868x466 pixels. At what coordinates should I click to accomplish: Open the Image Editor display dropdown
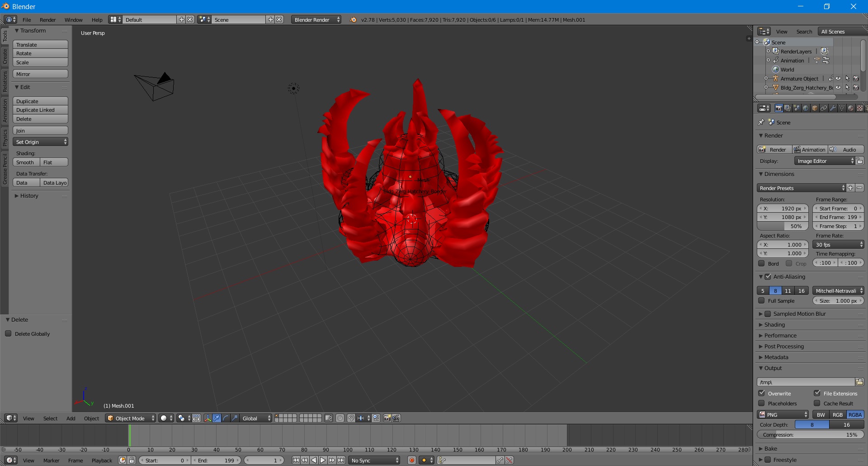(825, 161)
